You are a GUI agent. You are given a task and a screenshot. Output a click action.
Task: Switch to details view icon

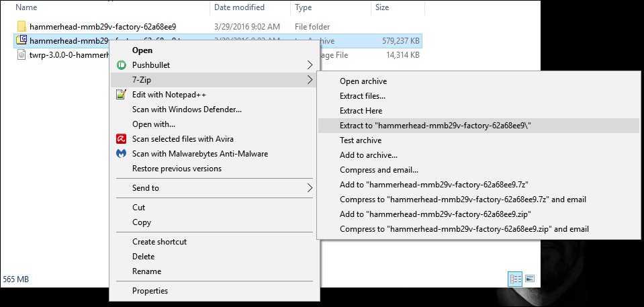click(516, 279)
